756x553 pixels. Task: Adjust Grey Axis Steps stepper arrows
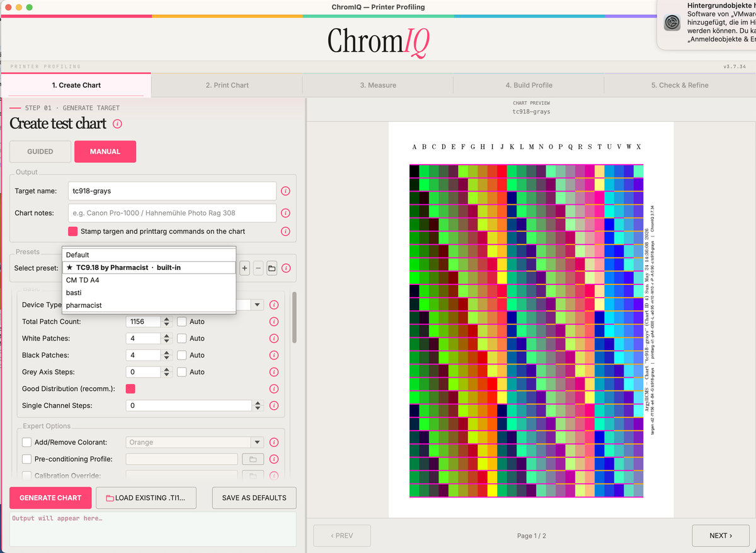pos(167,372)
